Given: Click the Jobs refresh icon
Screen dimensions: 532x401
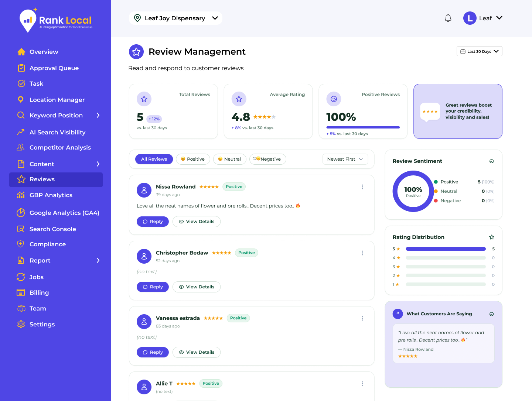Looking at the screenshot, I should point(21,277).
